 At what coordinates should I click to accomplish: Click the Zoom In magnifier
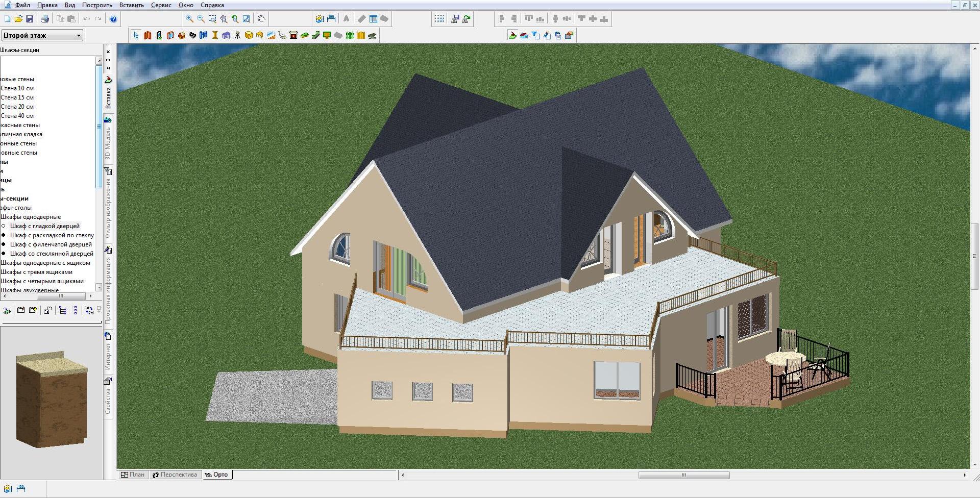(x=189, y=19)
